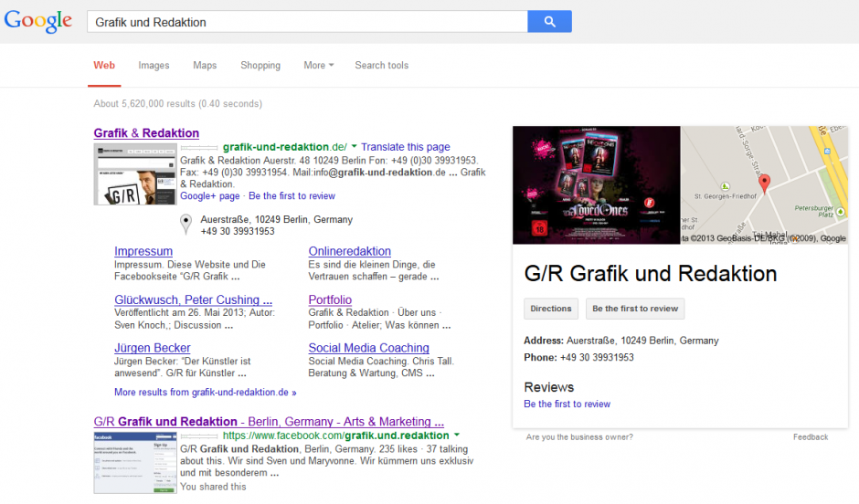Open the Grafik & Redaktion result title
Viewport: 859px width, 504px height.
146,133
